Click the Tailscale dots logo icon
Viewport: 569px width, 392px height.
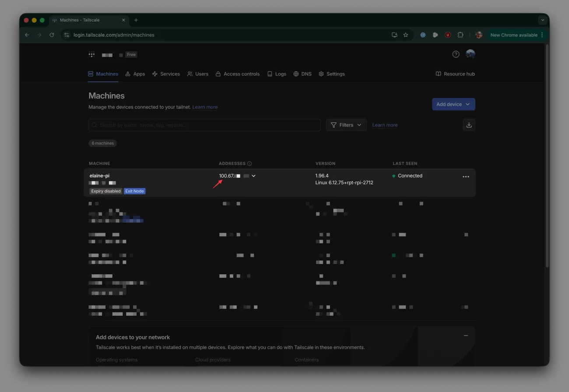91,55
